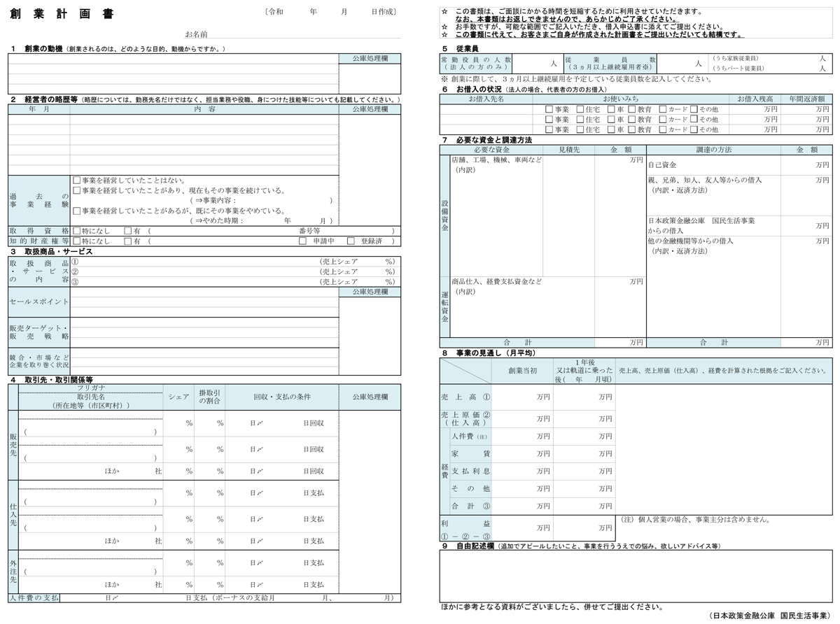This screenshot has width=840, height=624.
Task: Click the '見積先' column header
Action: click(x=568, y=150)
